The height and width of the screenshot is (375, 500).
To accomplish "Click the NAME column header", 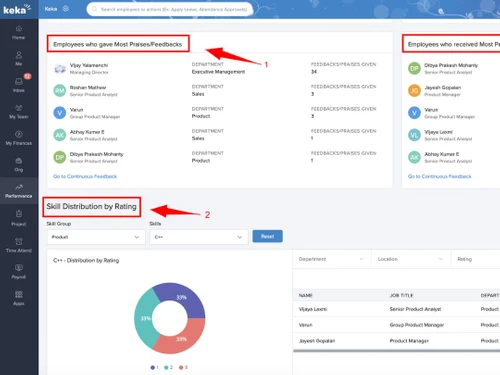I will tap(306, 295).
